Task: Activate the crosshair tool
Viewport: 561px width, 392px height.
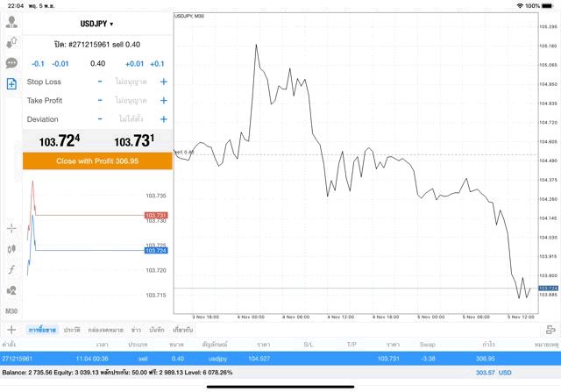Action: [x=11, y=228]
